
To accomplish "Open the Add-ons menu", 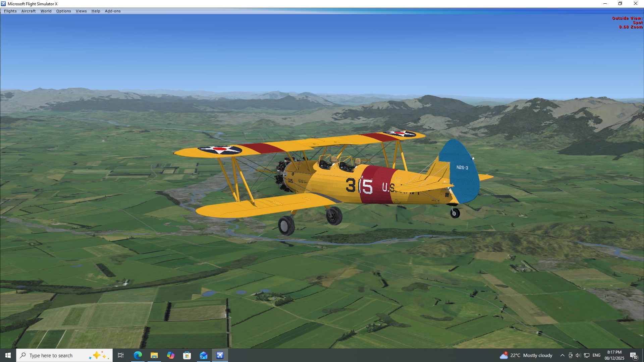I will point(113,11).
